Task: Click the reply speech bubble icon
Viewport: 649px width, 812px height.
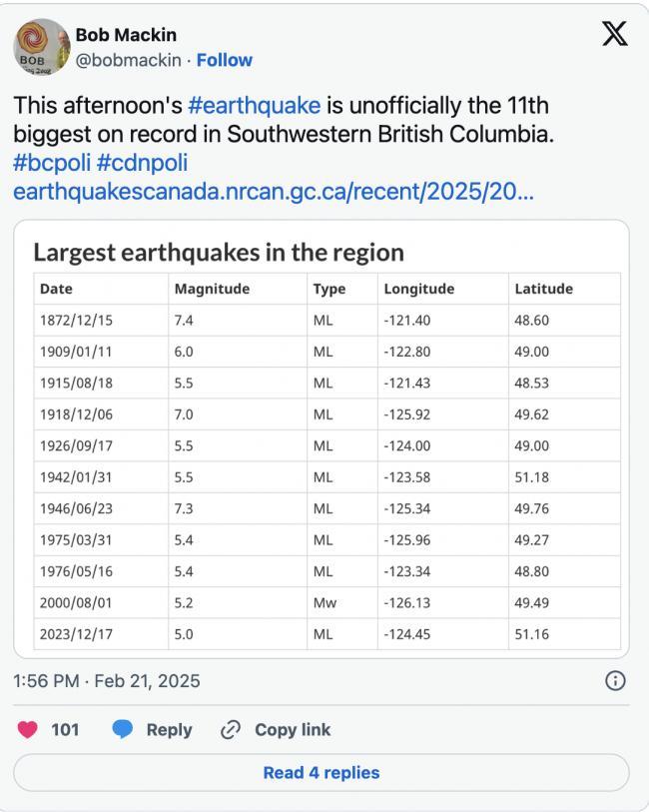Action: coord(122,730)
